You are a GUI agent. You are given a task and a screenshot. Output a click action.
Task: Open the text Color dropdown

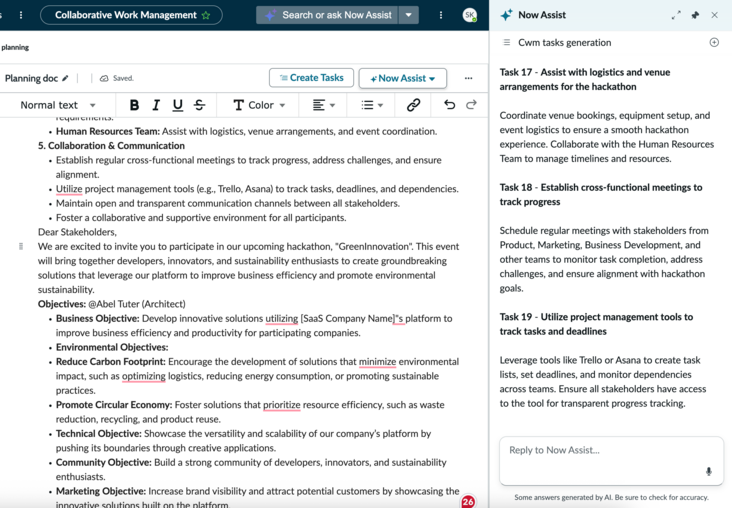tap(259, 105)
